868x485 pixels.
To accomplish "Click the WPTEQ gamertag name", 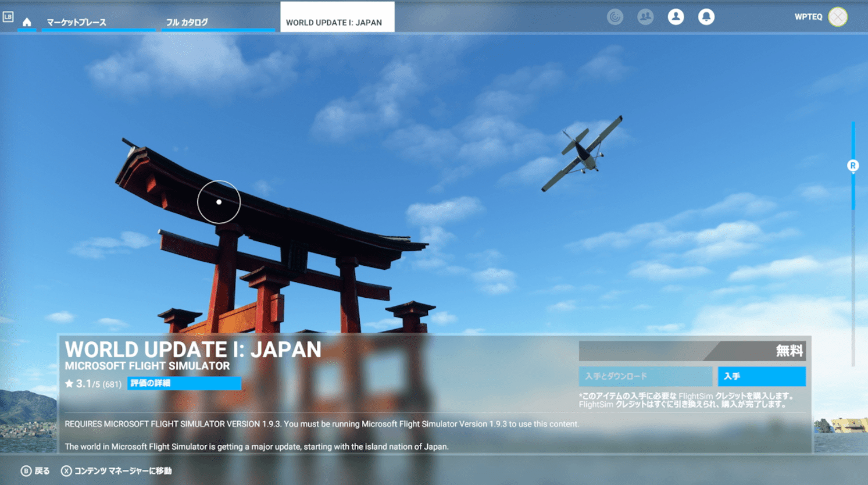I will pyautogui.click(x=808, y=17).
